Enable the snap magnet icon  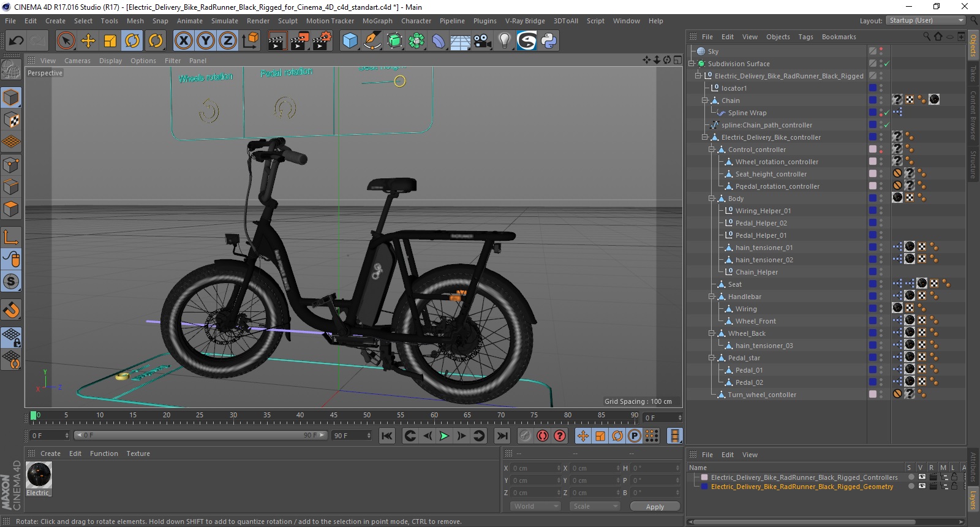[x=11, y=310]
